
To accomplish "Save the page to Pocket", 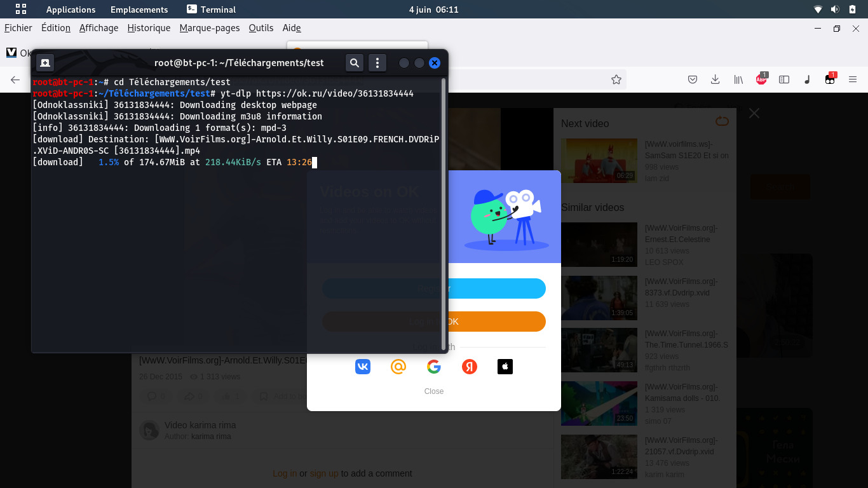I will click(x=693, y=79).
